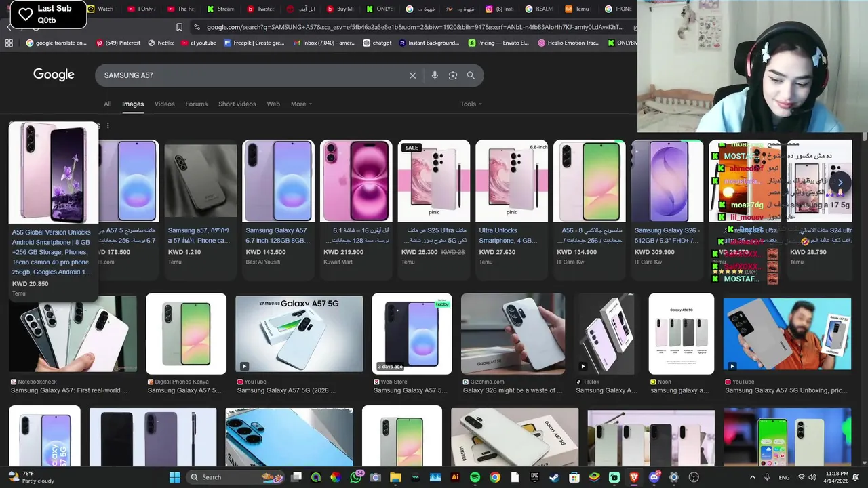The width and height of the screenshot is (868, 488).
Task: Open Pinterest bookmark in bookmarks bar
Action: [118, 43]
